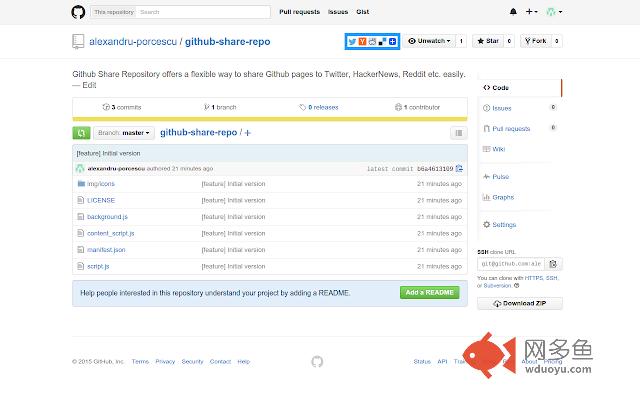The height and width of the screenshot is (400, 640).
Task: Open the create new plus menu
Action: (531, 12)
